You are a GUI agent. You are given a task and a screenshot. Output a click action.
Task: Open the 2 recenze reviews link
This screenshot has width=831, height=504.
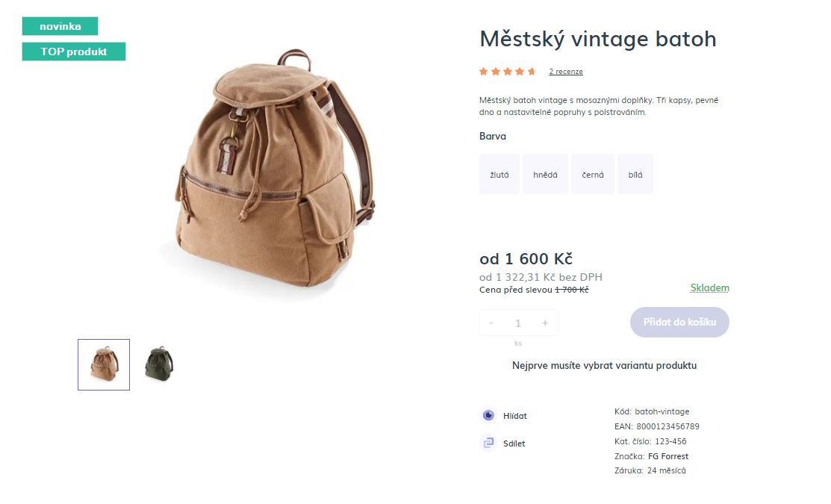[566, 71]
